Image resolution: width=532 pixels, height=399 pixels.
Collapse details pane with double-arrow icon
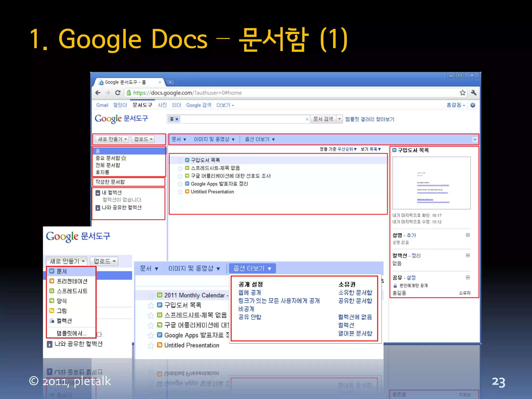(x=475, y=139)
